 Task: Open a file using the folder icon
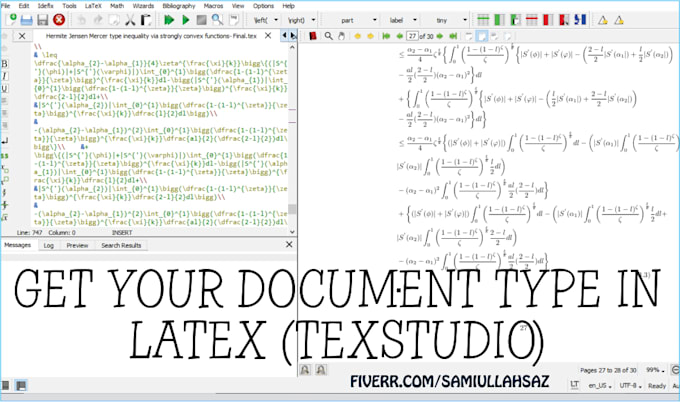point(26,20)
